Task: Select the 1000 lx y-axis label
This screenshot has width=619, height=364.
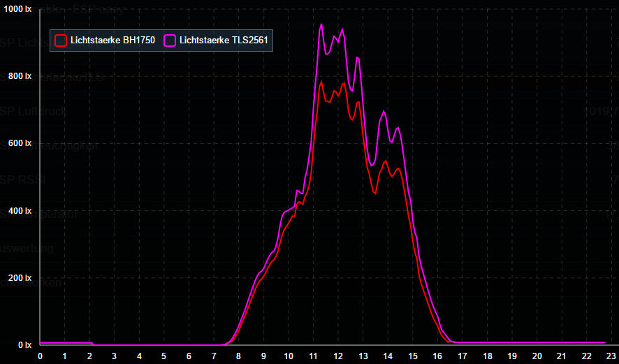Action: [17, 9]
